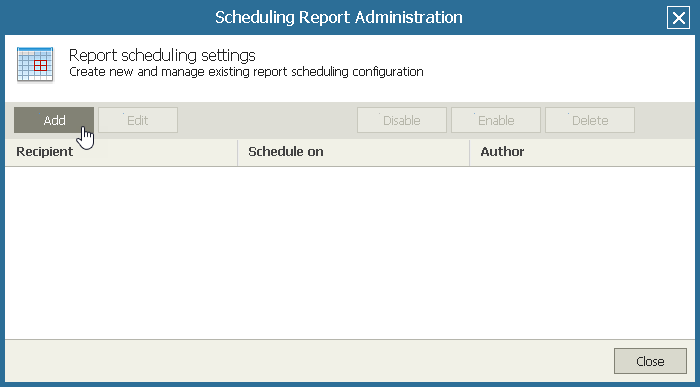Click the Scheduling Report Administration title bar
This screenshot has height=387, width=700.
click(x=338, y=17)
